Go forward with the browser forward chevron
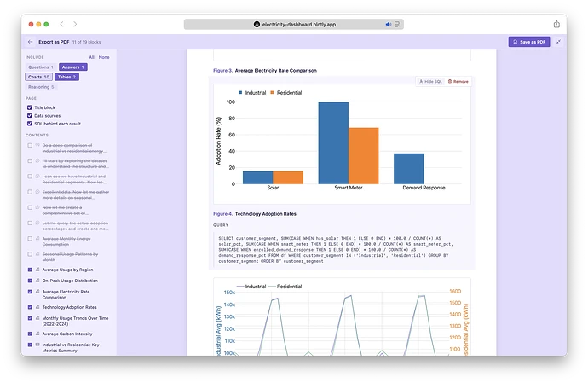This screenshot has height=383, width=588. coord(75,24)
